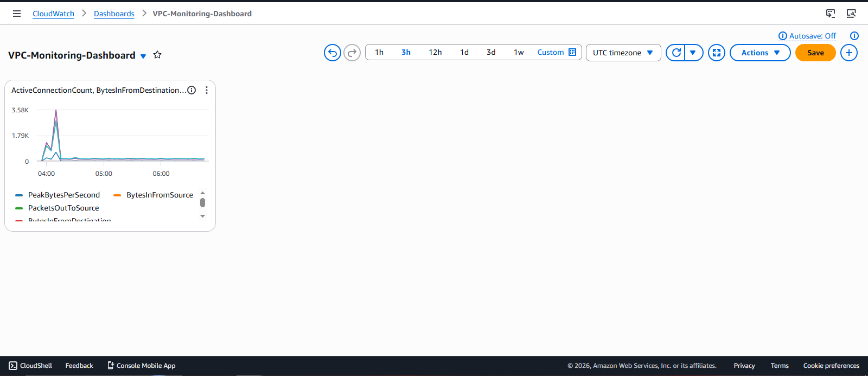The image size is (868, 376).
Task: Click the 06:00 x-axis label
Action: [161, 174]
